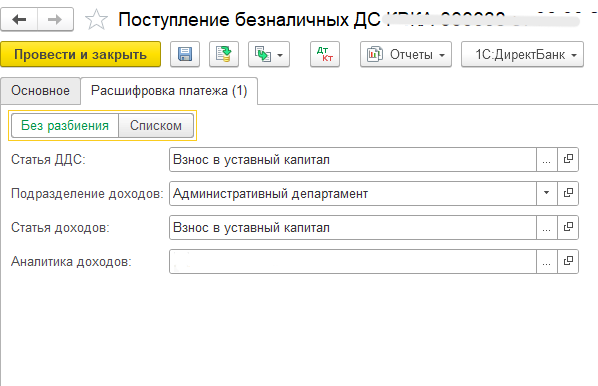Go back with the left arrow button

[19, 19]
